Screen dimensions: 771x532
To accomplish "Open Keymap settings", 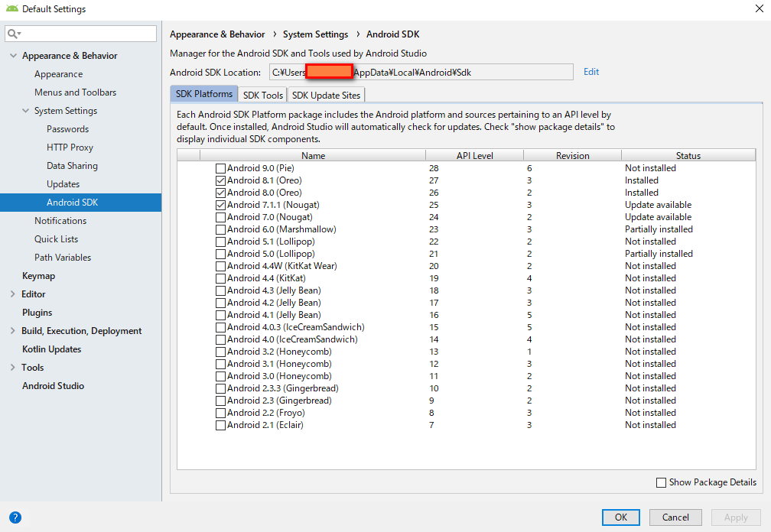I will (x=38, y=276).
